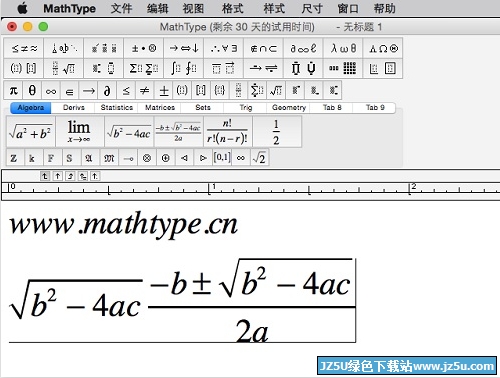The image size is (500, 378).
Task: Open the fraction and radical templates palette
Action: pyautogui.click(x=64, y=68)
